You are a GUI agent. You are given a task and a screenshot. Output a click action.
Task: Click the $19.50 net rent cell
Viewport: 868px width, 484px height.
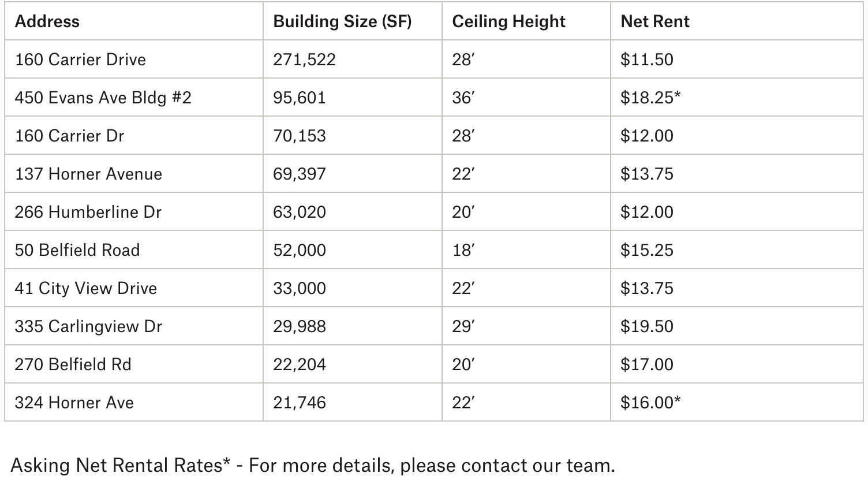(x=646, y=326)
